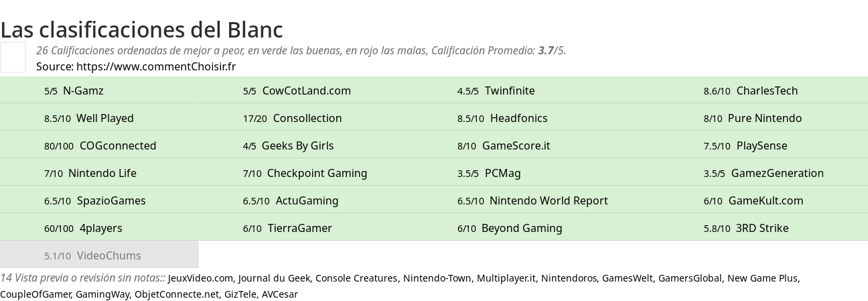This screenshot has width=868, height=301.
Task: Select the COGconnected 80/100 entry
Action: 100,145
